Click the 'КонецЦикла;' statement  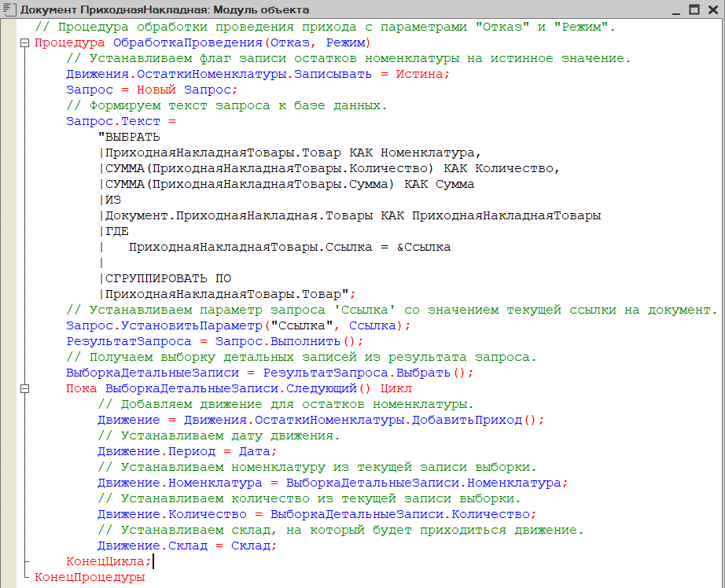pos(109,561)
